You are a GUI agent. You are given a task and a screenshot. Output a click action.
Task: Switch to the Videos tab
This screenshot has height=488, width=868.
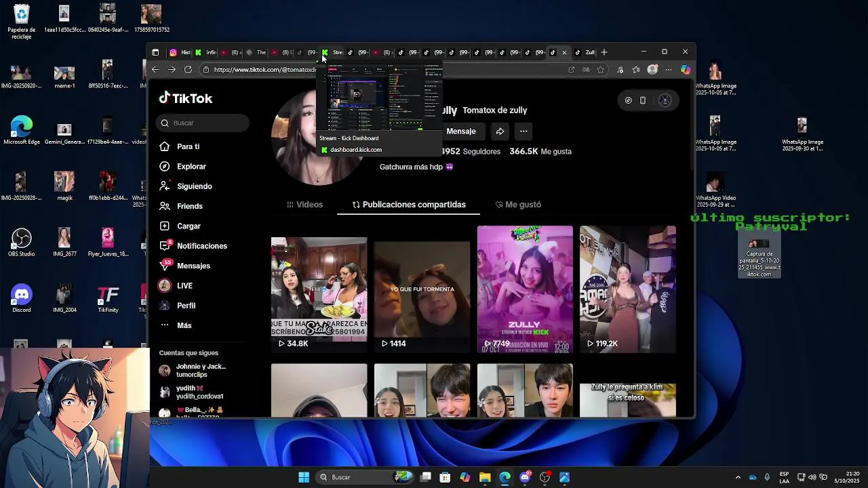pyautogui.click(x=304, y=205)
